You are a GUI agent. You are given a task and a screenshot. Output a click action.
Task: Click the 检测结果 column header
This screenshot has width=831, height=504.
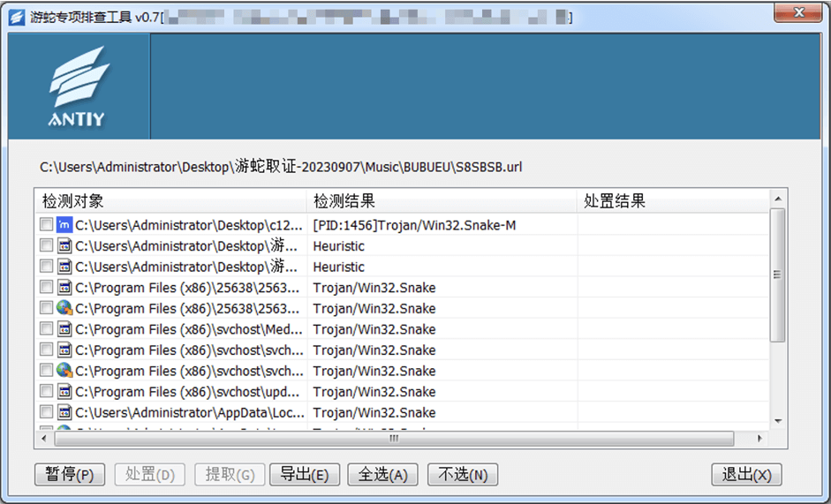pos(442,201)
